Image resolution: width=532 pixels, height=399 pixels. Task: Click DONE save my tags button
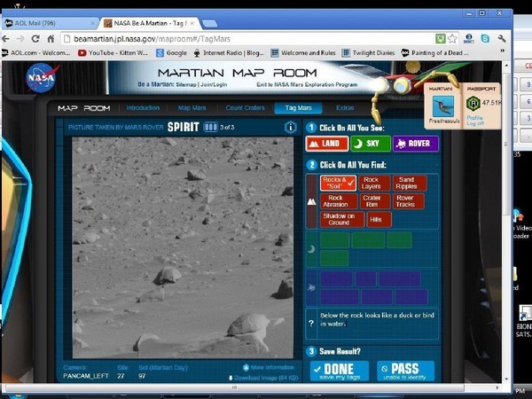340,372
